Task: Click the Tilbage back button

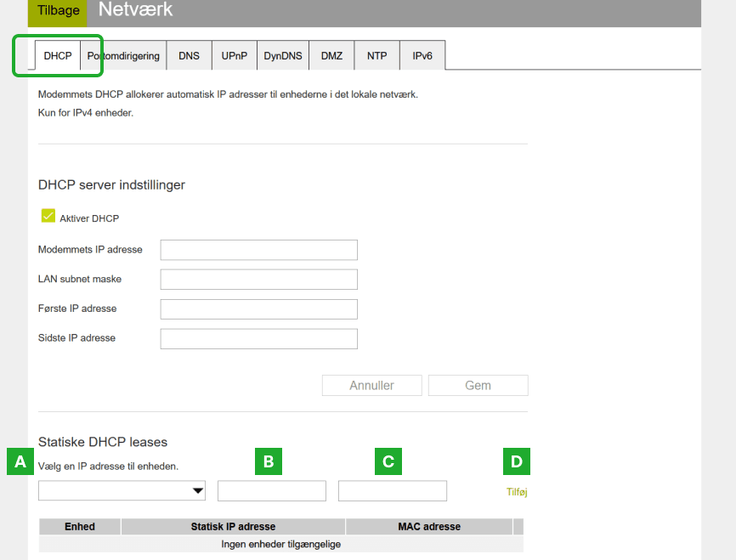Action: coord(58,11)
